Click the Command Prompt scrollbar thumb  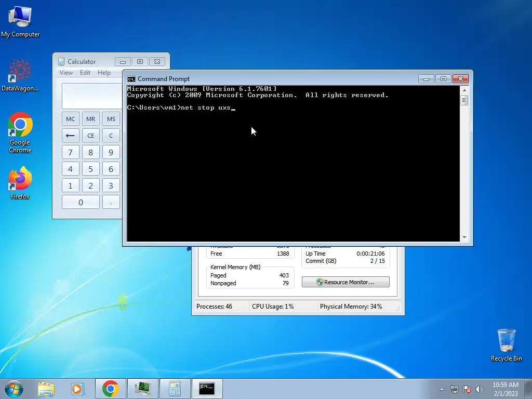464,100
